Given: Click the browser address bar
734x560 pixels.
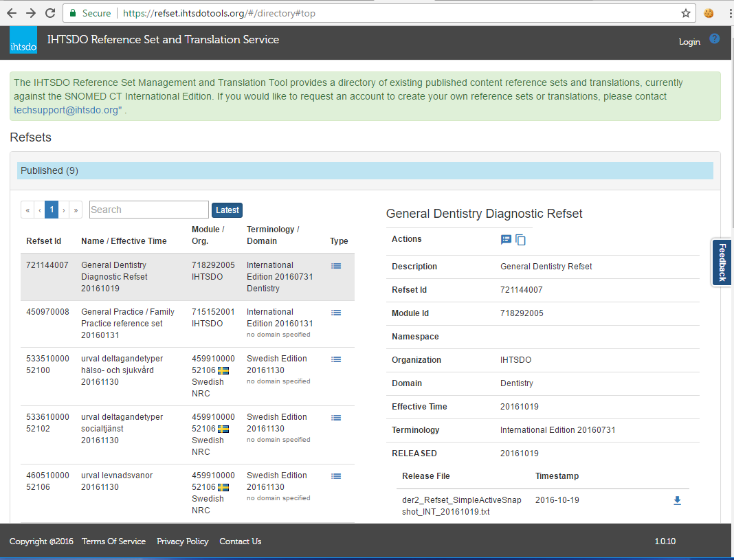Looking at the screenshot, I should pyautogui.click(x=379, y=13).
